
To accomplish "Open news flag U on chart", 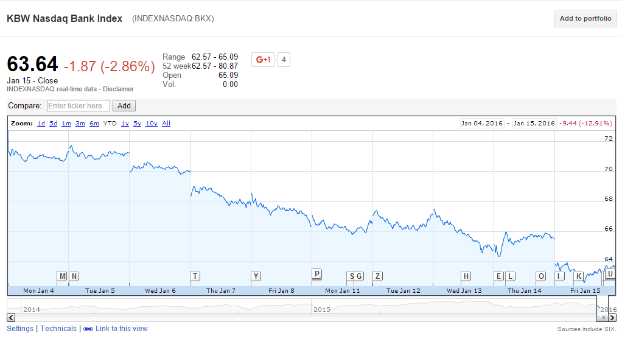I will [x=610, y=274].
